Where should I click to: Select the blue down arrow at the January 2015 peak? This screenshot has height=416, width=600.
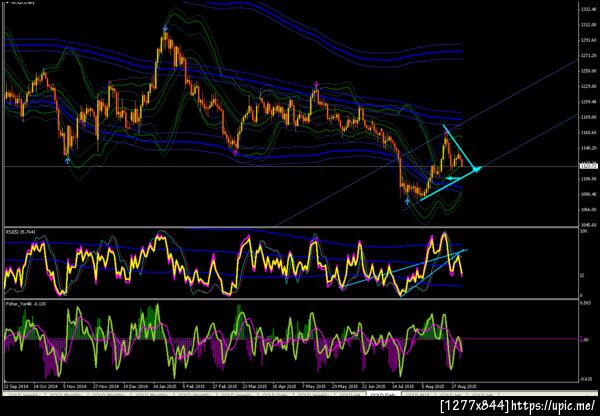pyautogui.click(x=165, y=29)
